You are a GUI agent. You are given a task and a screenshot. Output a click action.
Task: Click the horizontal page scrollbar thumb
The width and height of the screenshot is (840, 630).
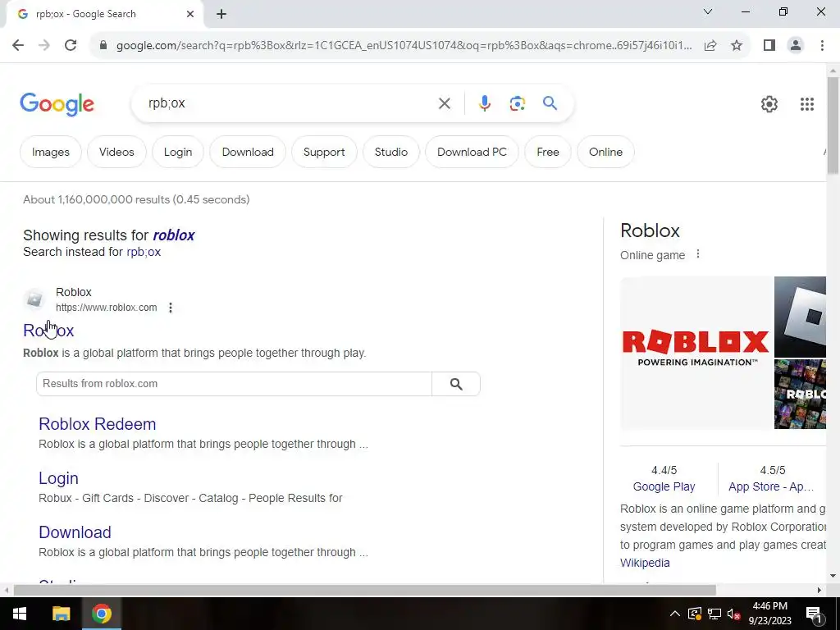click(x=365, y=591)
